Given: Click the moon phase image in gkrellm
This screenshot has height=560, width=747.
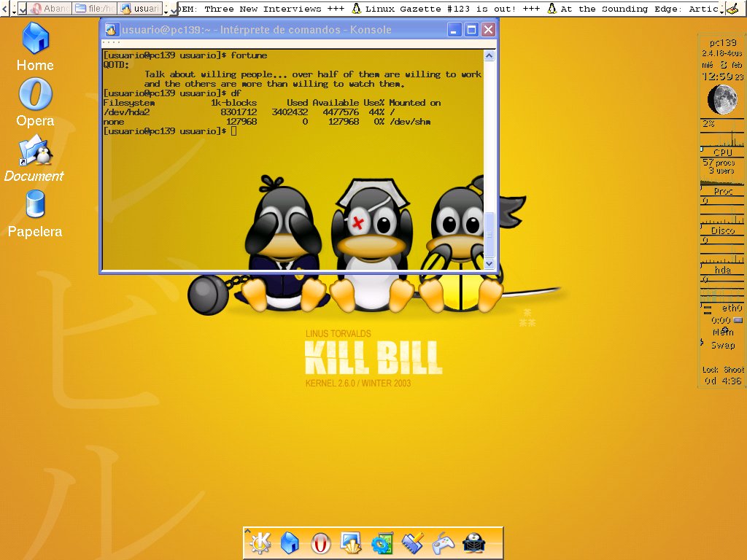Looking at the screenshot, I should click(x=721, y=99).
